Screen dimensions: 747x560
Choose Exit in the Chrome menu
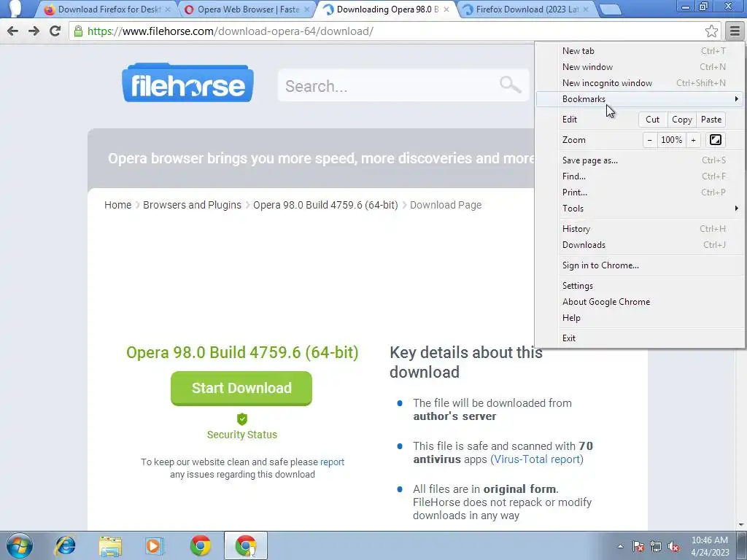pyautogui.click(x=639, y=338)
